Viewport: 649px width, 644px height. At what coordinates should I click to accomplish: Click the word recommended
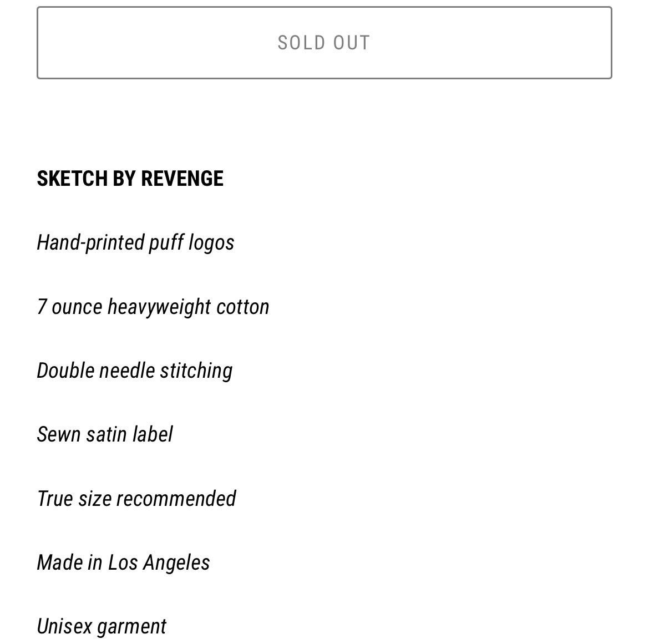[176, 498]
